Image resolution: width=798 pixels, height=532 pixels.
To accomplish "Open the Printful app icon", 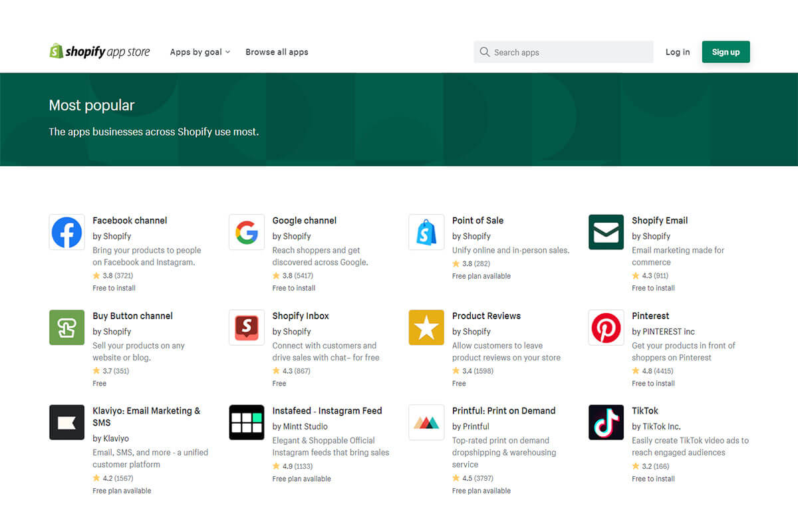I will click(x=426, y=422).
